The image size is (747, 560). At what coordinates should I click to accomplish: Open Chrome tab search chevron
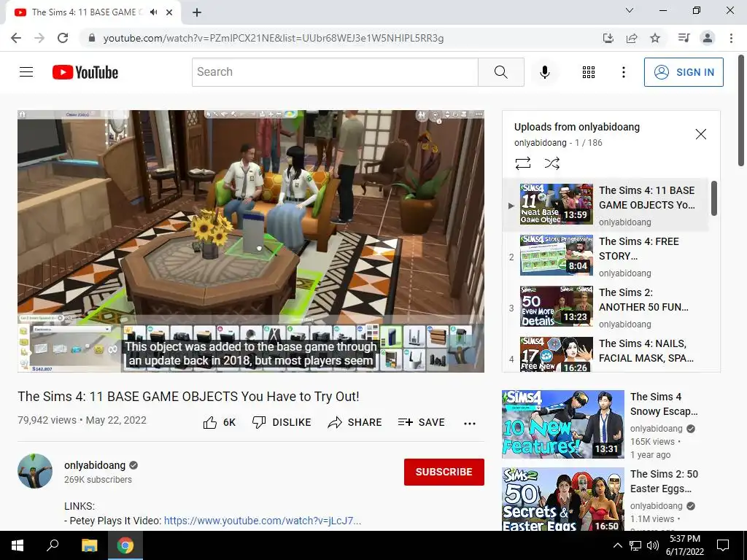click(630, 10)
